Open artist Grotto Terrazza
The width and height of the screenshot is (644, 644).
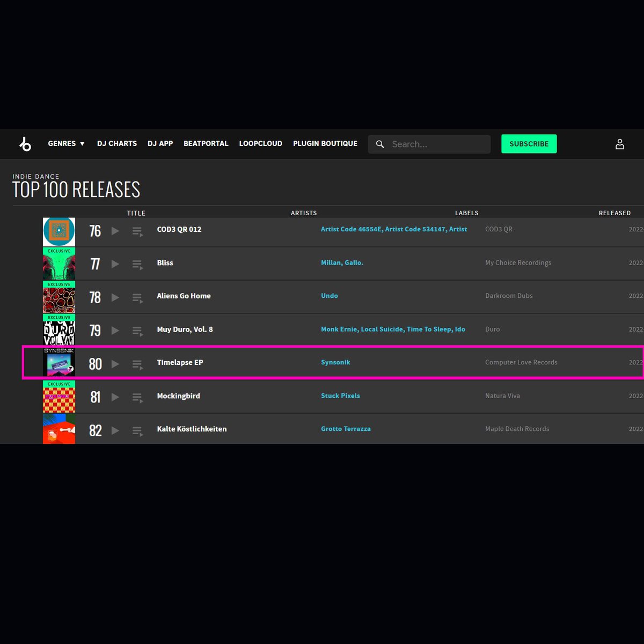[346, 429]
